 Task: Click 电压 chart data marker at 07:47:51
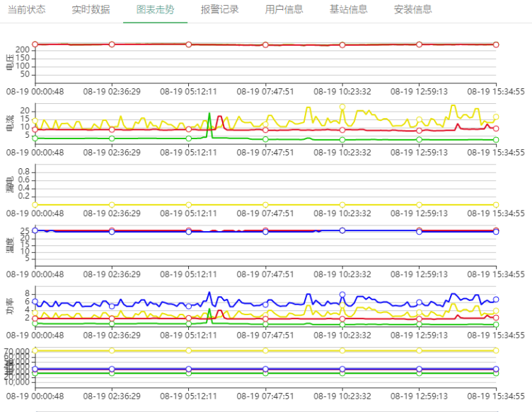click(265, 45)
